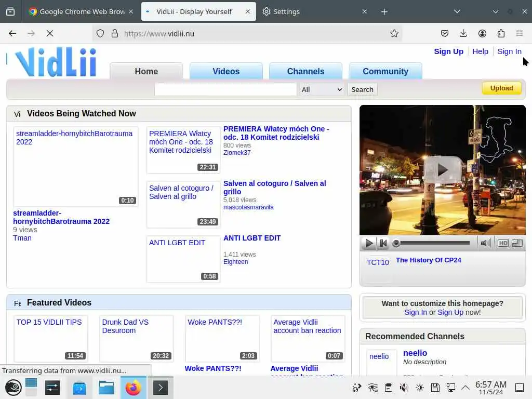Click into the VidLii search text field
Screen dimensions: 532x399
point(225,89)
